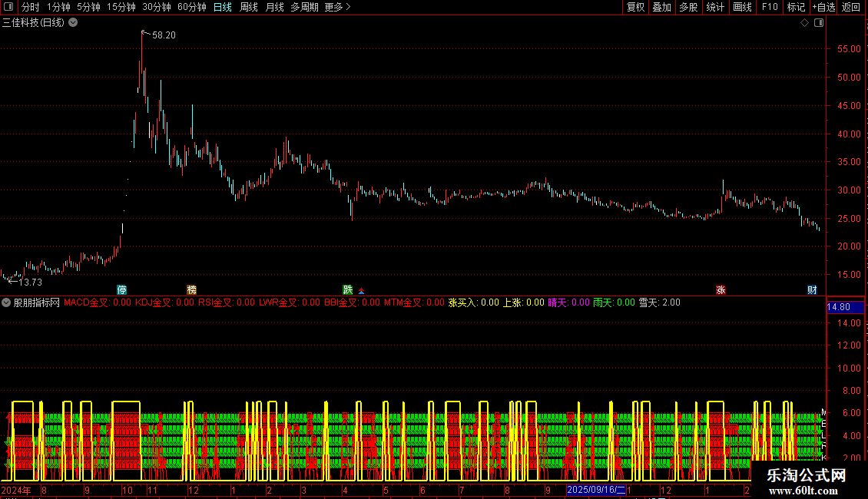The width and height of the screenshot is (868, 499).
Task: Open the 多周期 multi-period view
Action: pyautogui.click(x=304, y=7)
